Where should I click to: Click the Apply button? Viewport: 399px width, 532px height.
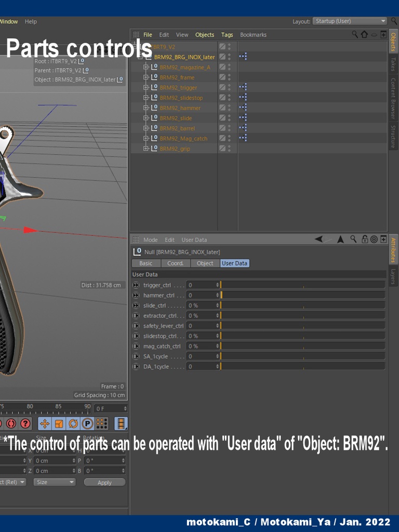pyautogui.click(x=104, y=483)
